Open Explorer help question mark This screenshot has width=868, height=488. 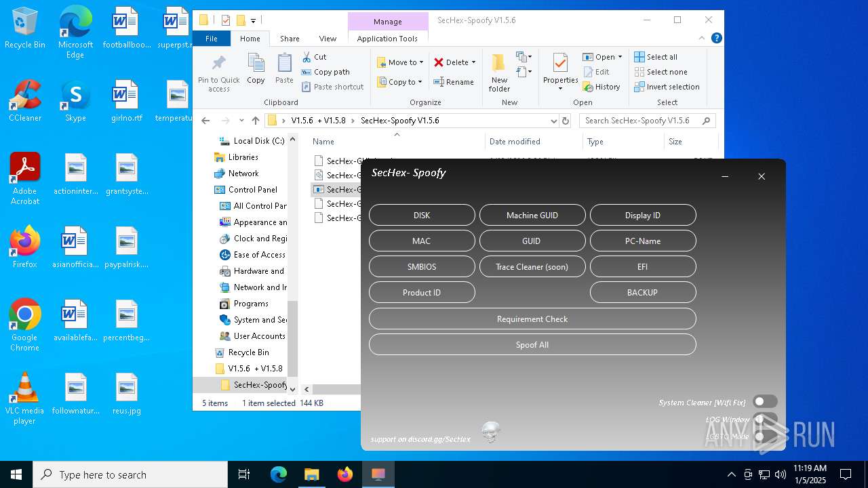(717, 39)
